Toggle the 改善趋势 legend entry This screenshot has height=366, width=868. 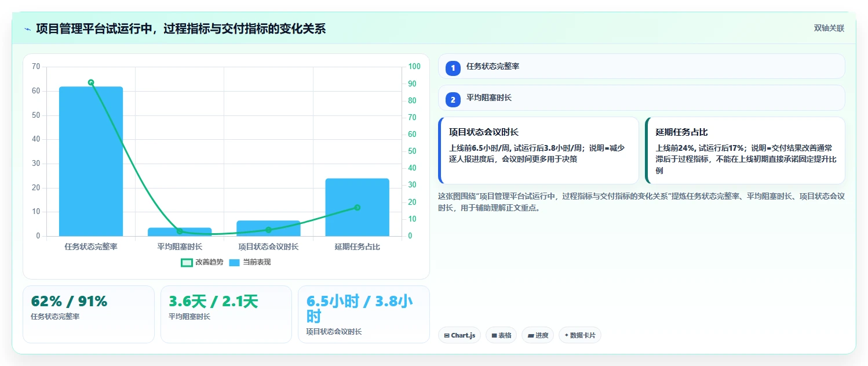(202, 262)
